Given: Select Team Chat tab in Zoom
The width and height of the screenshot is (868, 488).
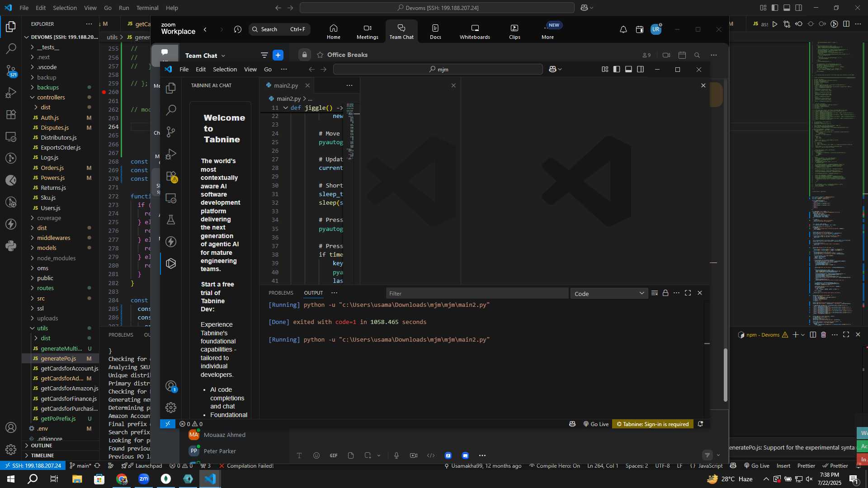Looking at the screenshot, I should tap(401, 31).
